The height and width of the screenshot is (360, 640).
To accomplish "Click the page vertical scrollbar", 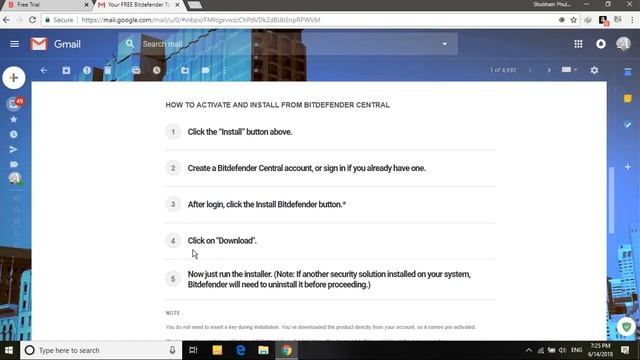I will [x=611, y=200].
